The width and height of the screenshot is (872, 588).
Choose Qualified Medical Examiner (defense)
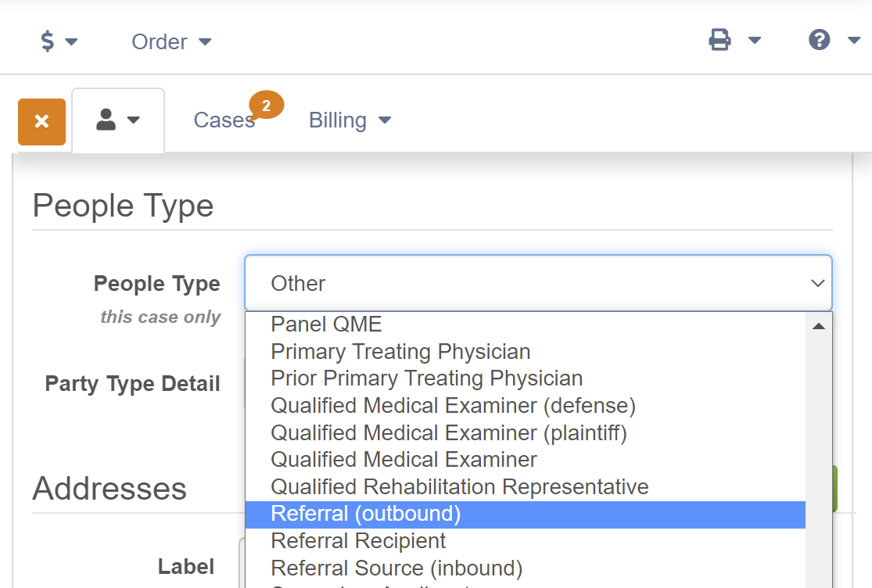coord(454,406)
